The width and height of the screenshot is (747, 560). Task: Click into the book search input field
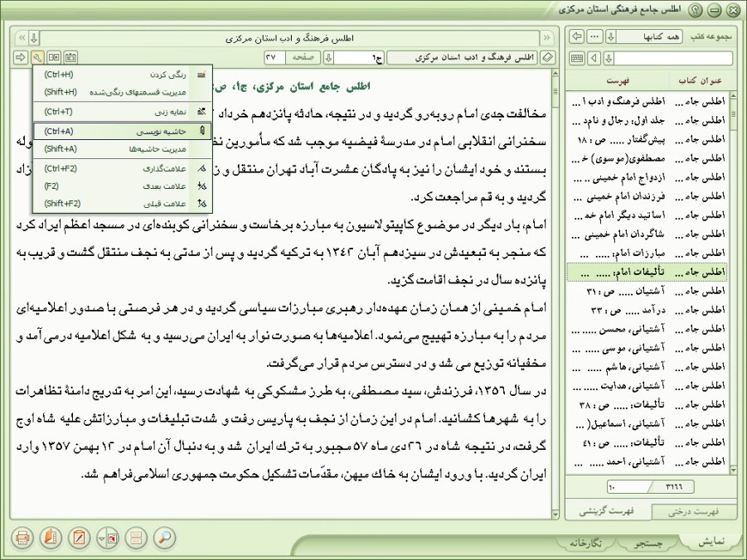pos(672,59)
